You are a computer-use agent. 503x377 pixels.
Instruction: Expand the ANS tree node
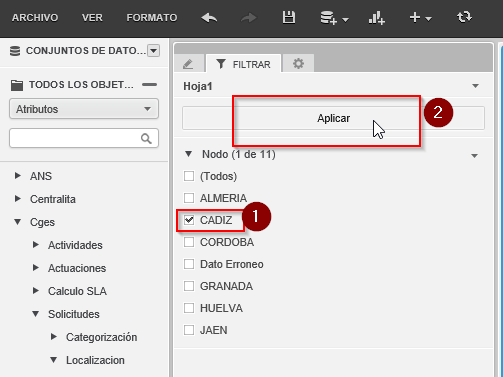point(18,175)
